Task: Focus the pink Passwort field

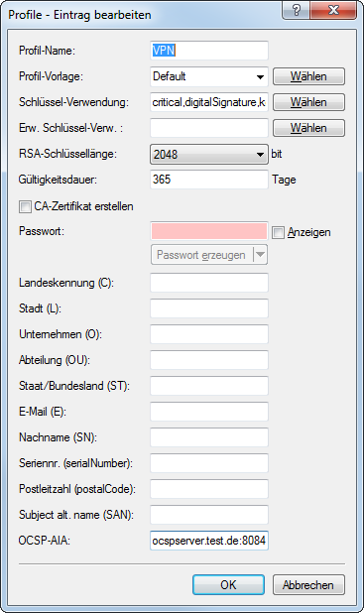Action: coord(209,231)
